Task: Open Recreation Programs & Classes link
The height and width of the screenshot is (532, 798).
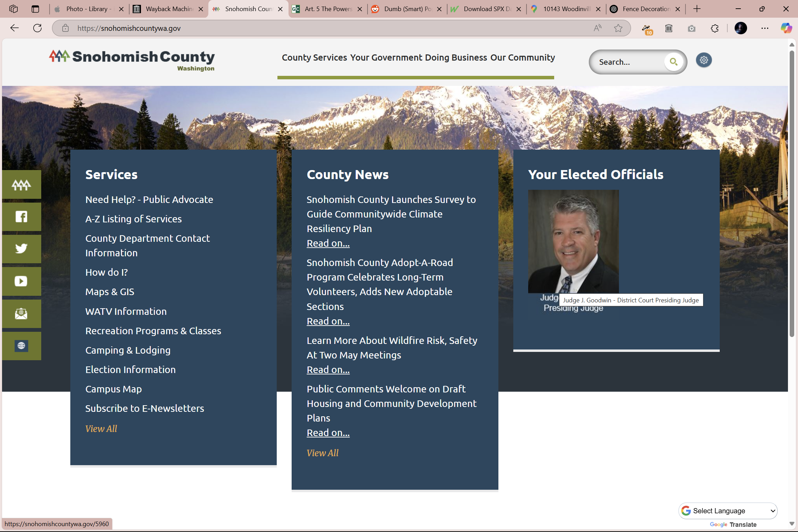Action: (x=153, y=331)
